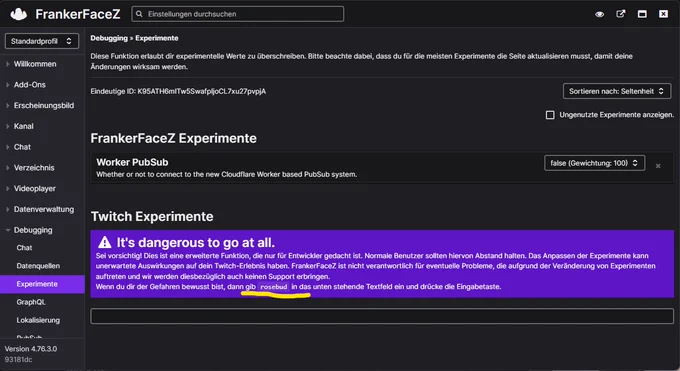Click the Debugging breadcrumb link
The height and width of the screenshot is (371, 680).
point(109,38)
